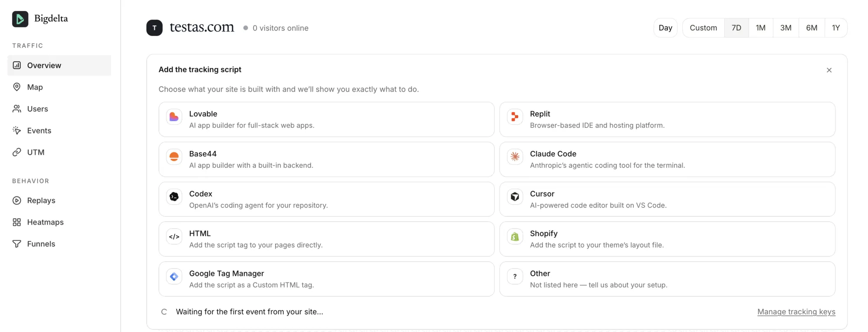The width and height of the screenshot is (868, 332).
Task: Switch to the 1M time range
Action: (760, 28)
